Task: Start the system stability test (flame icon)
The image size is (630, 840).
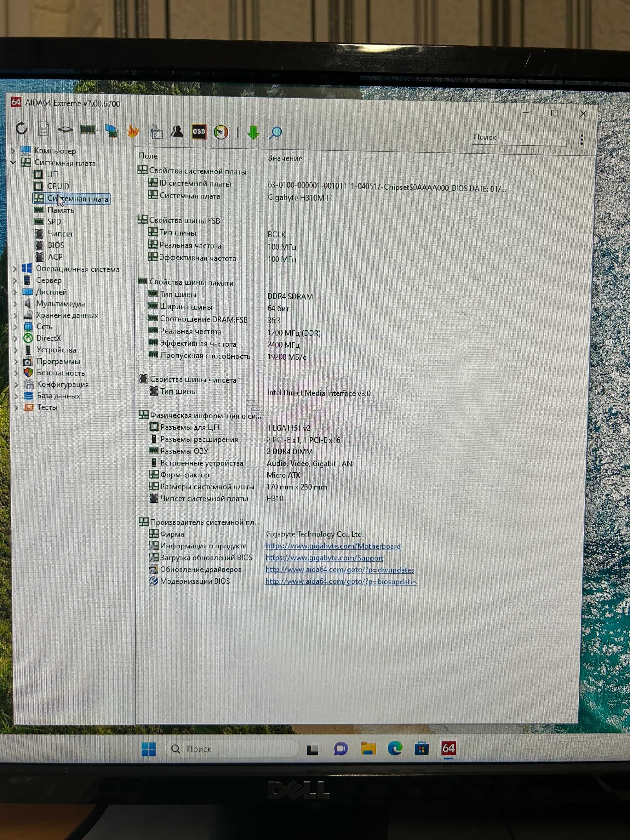Action: (133, 131)
